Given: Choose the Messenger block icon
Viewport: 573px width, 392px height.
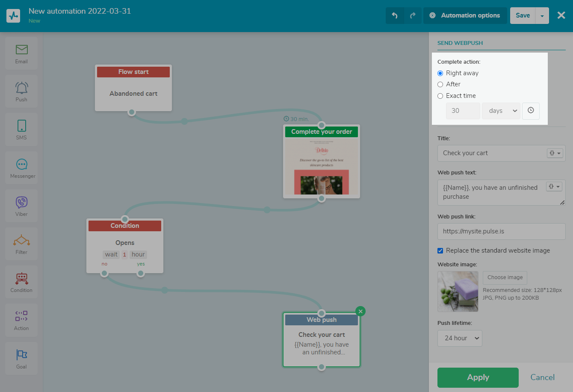Looking at the screenshot, I should coord(21,168).
